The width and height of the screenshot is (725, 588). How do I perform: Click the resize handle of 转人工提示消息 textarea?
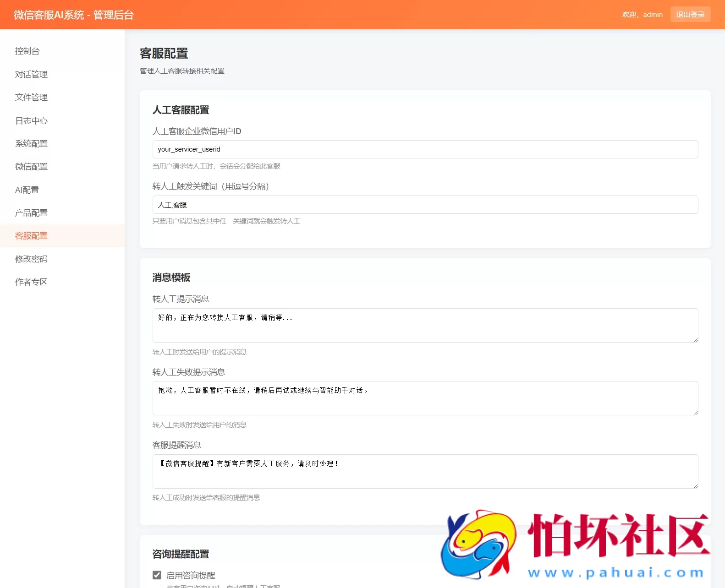pyautogui.click(x=695, y=339)
